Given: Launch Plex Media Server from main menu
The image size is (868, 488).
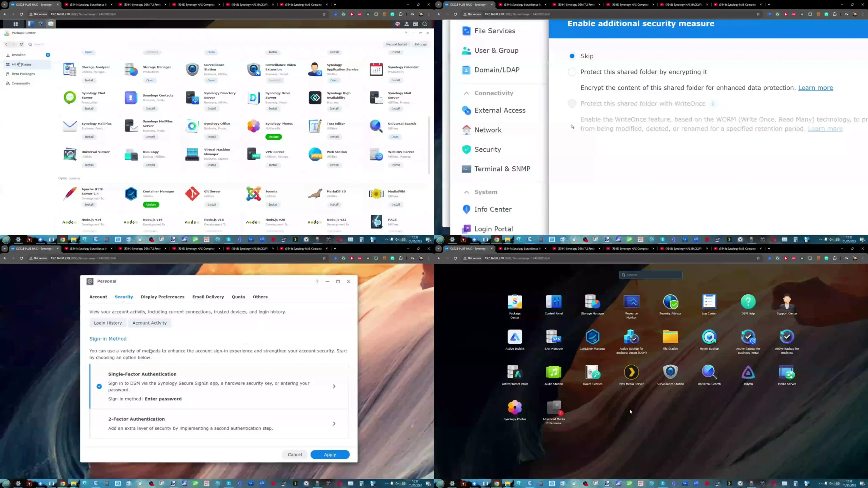Looking at the screenshot, I should point(631,375).
